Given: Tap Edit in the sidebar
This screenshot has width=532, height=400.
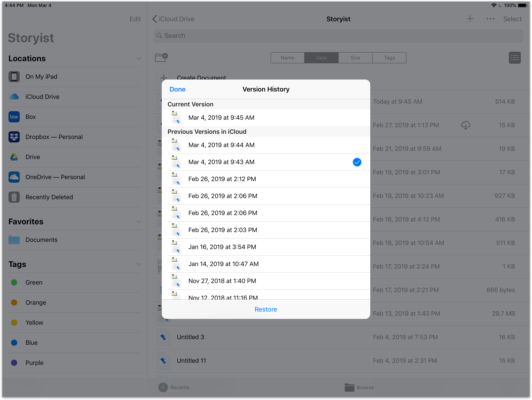Looking at the screenshot, I should pos(135,19).
